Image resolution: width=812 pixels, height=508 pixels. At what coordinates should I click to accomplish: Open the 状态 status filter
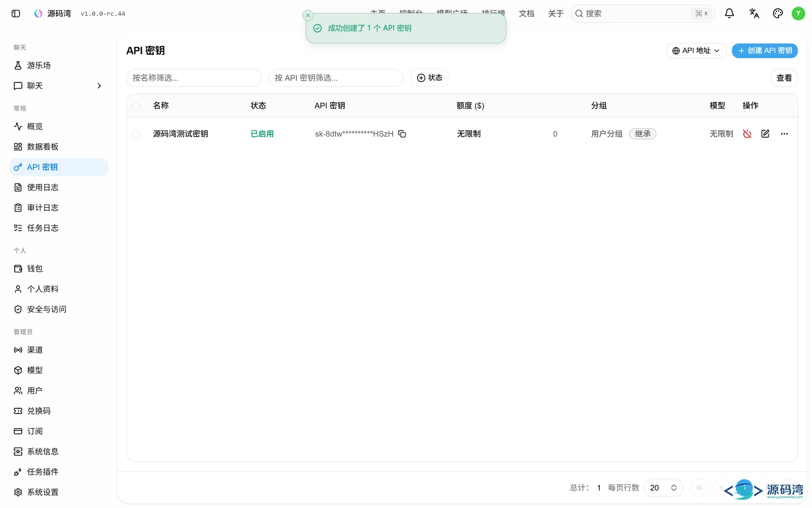click(x=430, y=78)
